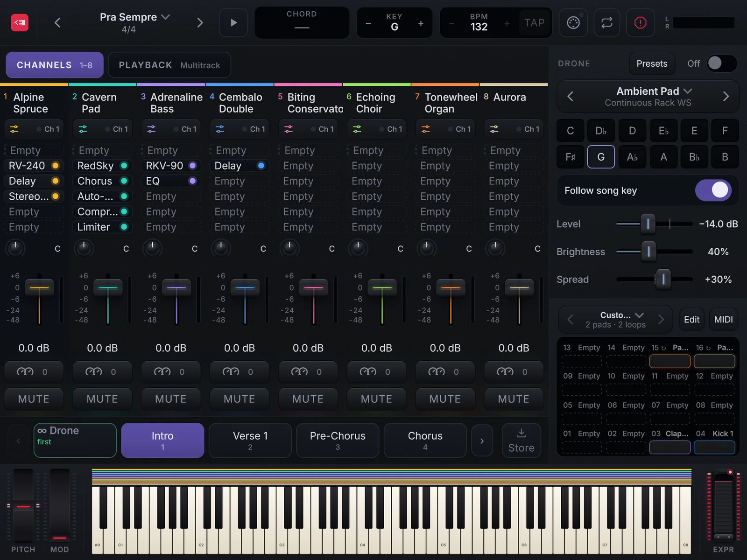Switch to the Playback Multitrack tab
The image size is (747, 560).
coord(169,65)
